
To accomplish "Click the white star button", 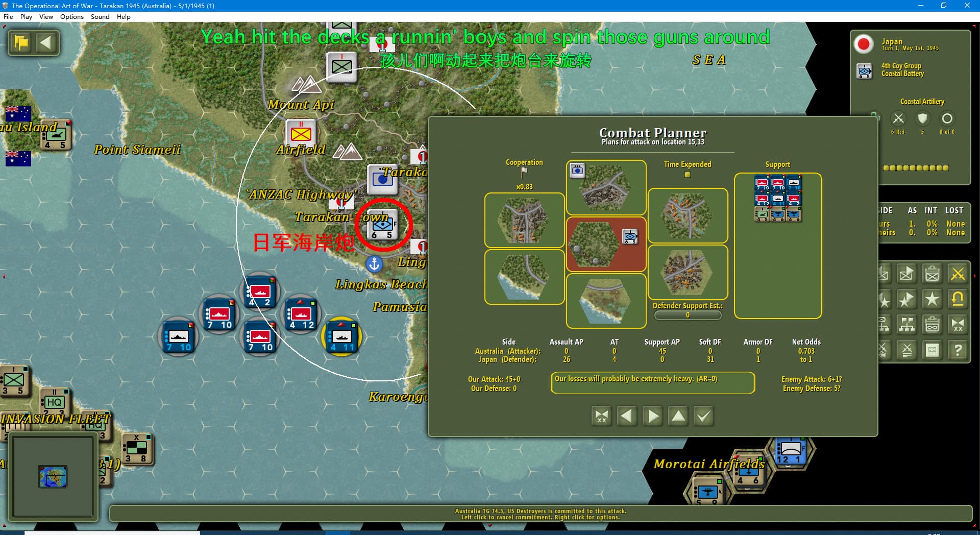I will tap(932, 300).
